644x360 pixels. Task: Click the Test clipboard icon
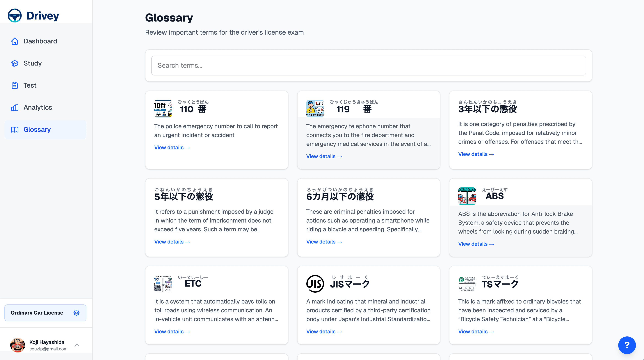click(15, 85)
